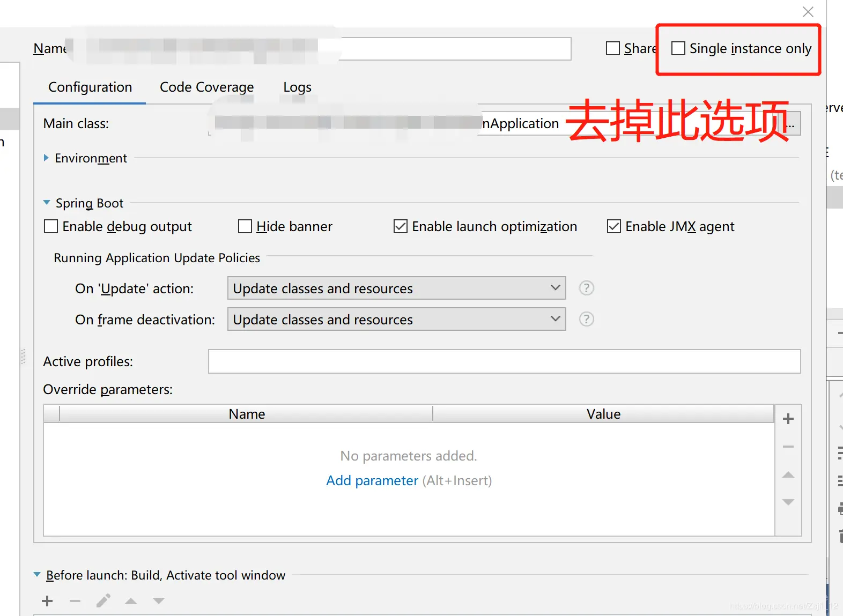This screenshot has height=616, width=843.
Task: Move before launch task up
Action: tap(131, 601)
